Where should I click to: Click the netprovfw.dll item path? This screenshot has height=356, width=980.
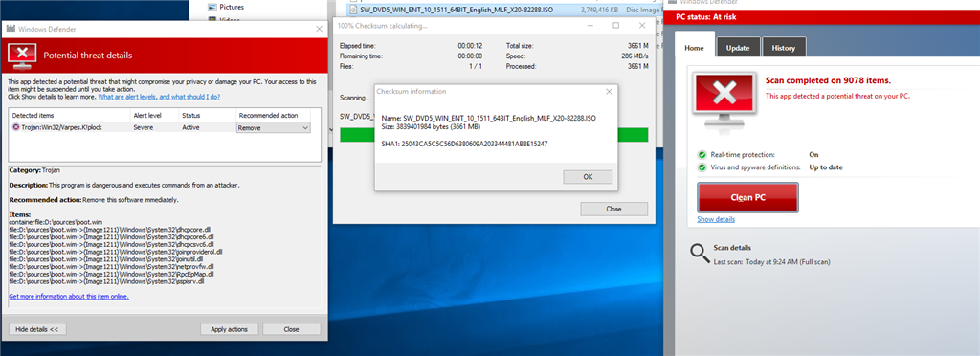[112, 267]
